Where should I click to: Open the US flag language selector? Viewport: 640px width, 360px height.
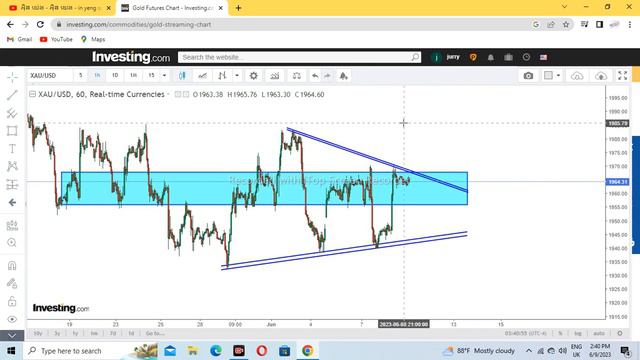543,58
